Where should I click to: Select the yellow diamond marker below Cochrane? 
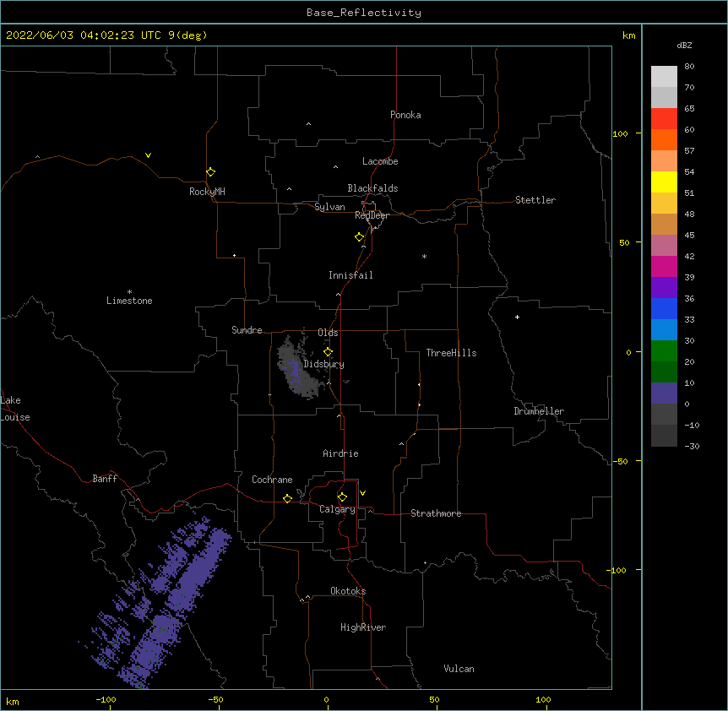287,498
